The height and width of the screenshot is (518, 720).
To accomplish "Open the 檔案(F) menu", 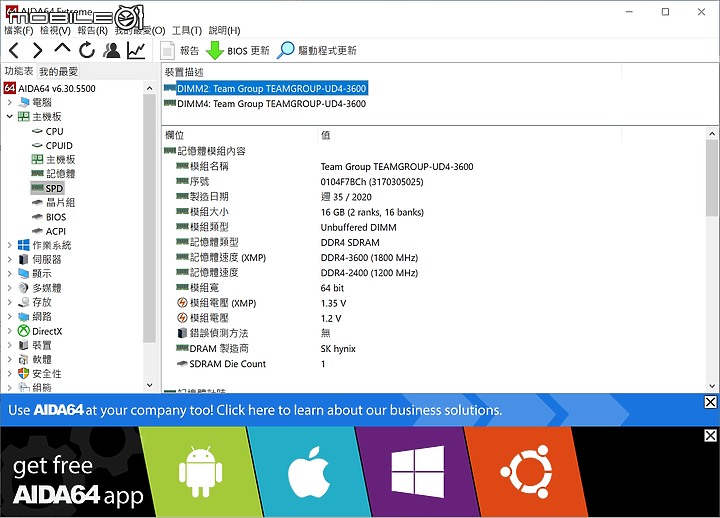I will point(19,30).
